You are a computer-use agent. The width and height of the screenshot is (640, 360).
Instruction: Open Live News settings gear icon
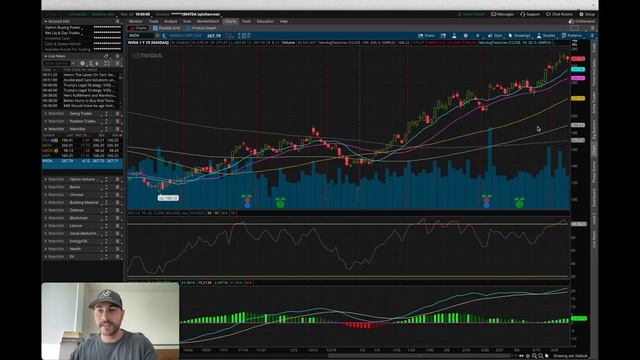click(x=82, y=63)
